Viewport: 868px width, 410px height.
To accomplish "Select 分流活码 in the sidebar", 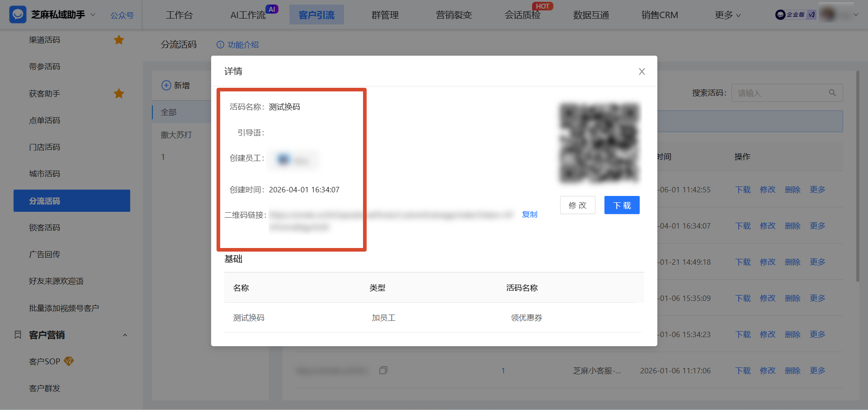I will click(x=72, y=200).
